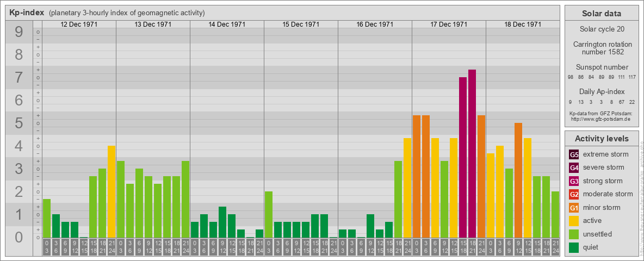Viewport: 644px width, 261px height.
Task: Click the last bar of 13 Dec 21-24
Action: (x=185, y=200)
